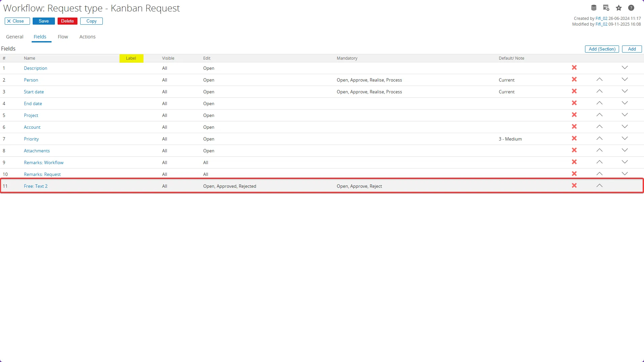644x362 pixels.
Task: Move Free: Text 2 field up
Action: point(599,186)
